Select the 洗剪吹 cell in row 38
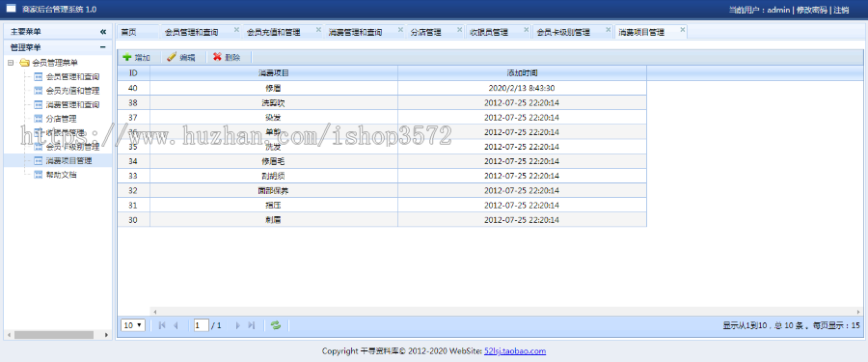 pyautogui.click(x=274, y=102)
